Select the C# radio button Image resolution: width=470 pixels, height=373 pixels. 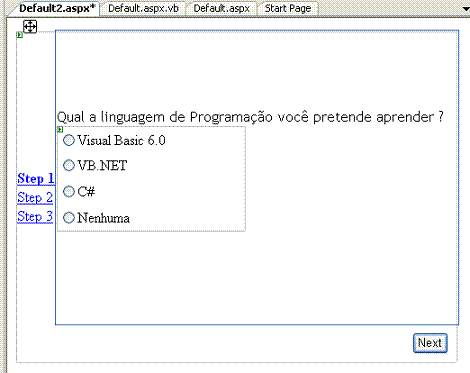69,191
